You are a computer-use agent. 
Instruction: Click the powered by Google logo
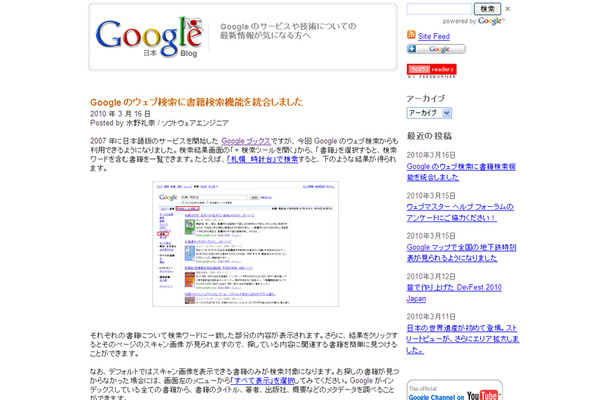coord(491,21)
